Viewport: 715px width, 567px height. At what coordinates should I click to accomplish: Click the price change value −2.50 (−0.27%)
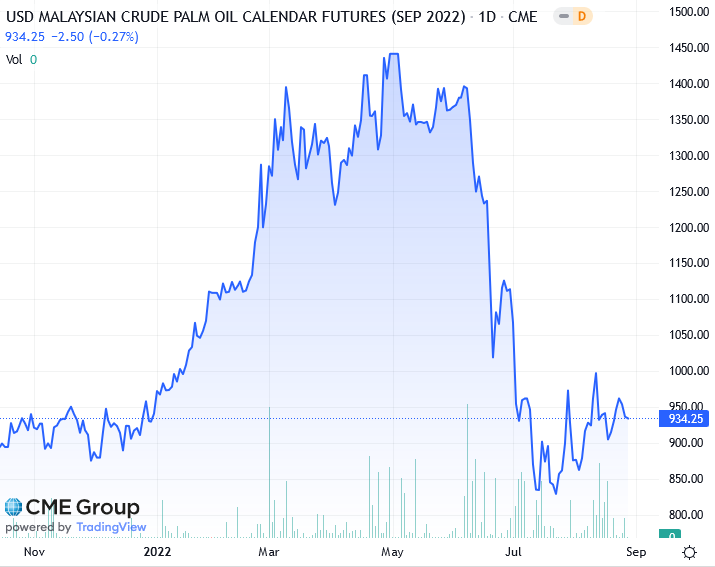coord(97,37)
